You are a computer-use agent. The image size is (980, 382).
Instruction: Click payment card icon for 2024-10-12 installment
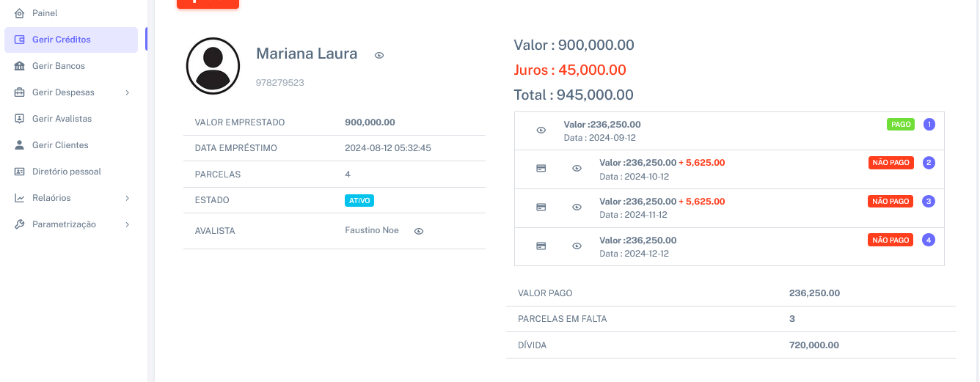pyautogui.click(x=541, y=169)
